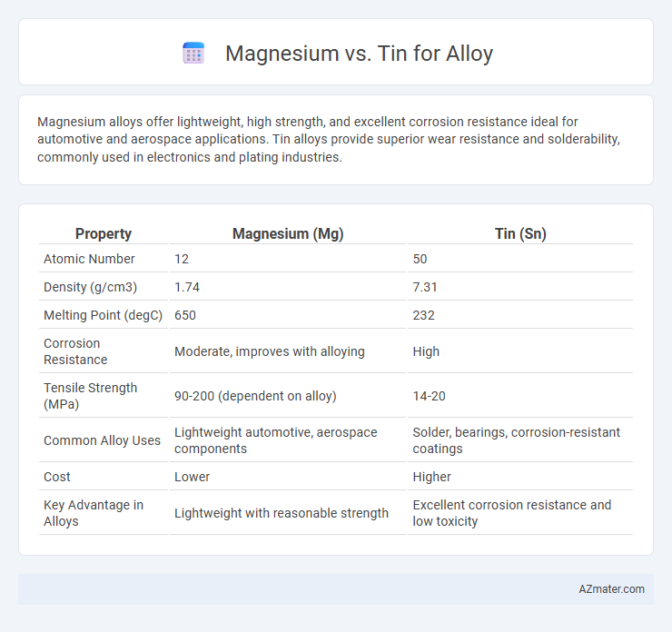The image size is (672, 632).
Task: Select the 'Property' column header
Action: (x=104, y=233)
